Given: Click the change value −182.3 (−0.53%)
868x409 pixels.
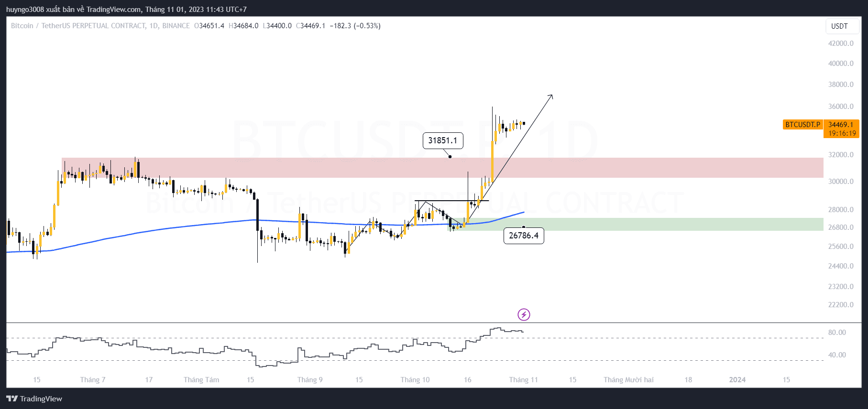Looking at the screenshot, I should pos(355,26).
